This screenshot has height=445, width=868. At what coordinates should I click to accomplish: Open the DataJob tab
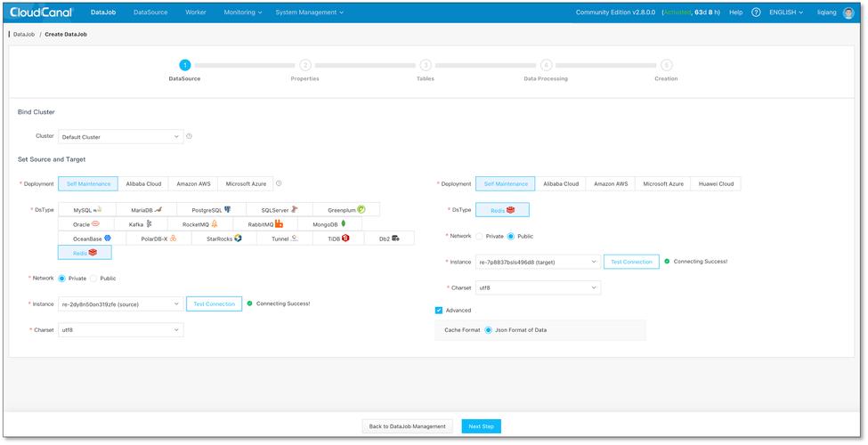(103, 12)
